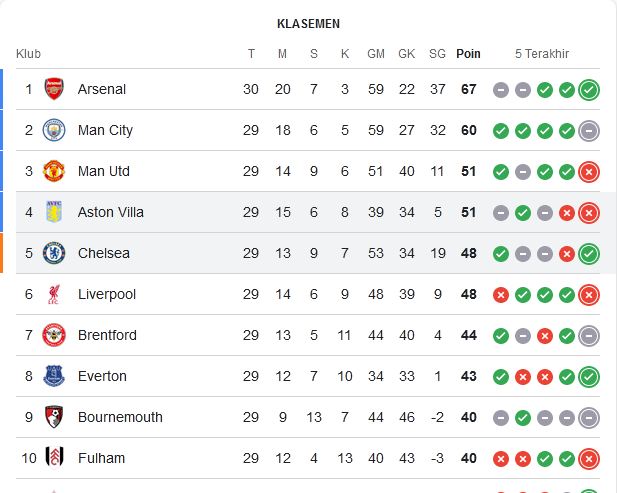Viewport: 617px width, 493px height.
Task: Open the Brentford team link
Action: (107, 335)
